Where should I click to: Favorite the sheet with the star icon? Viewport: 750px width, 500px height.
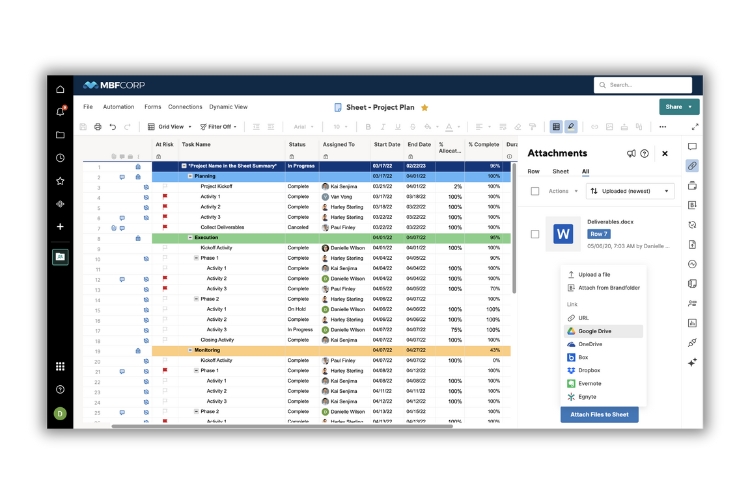[424, 108]
